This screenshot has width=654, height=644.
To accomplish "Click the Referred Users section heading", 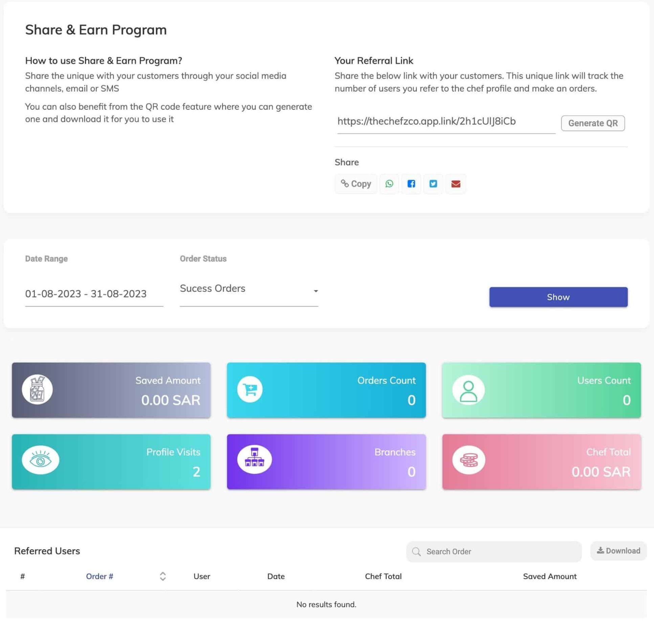I will (x=47, y=551).
